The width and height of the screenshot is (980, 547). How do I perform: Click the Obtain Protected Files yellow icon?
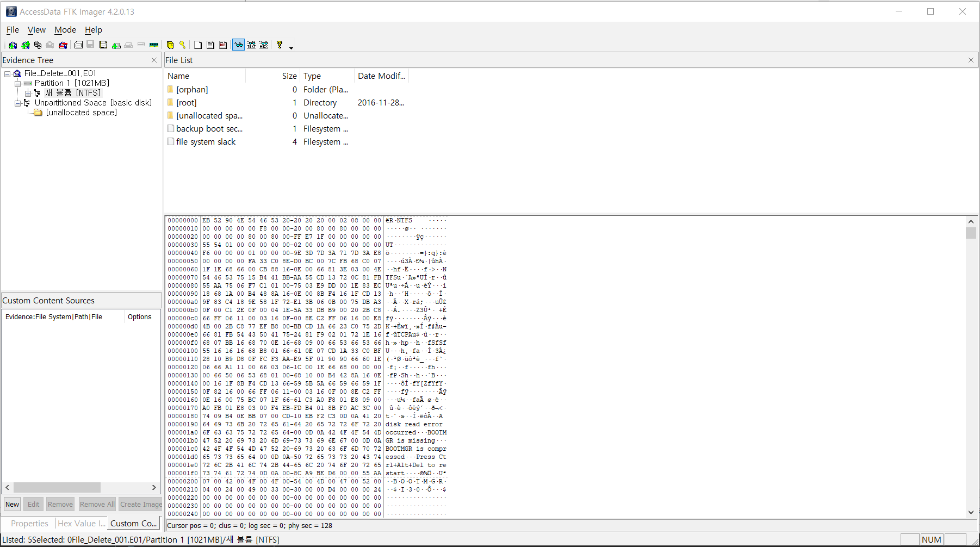170,45
